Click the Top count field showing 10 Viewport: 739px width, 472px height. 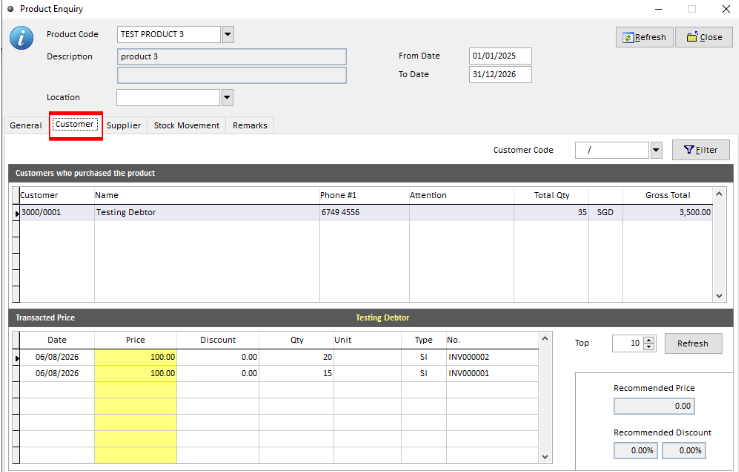[627, 343]
